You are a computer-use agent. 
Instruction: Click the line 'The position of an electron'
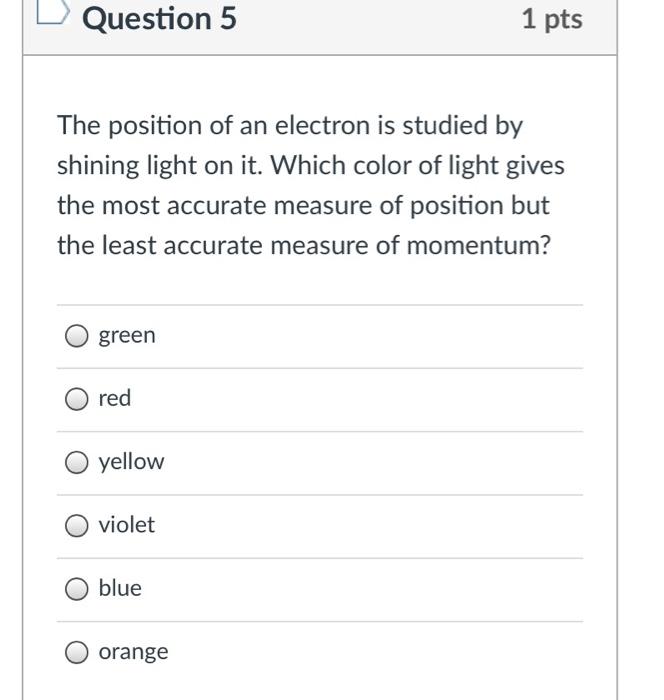click(290, 126)
